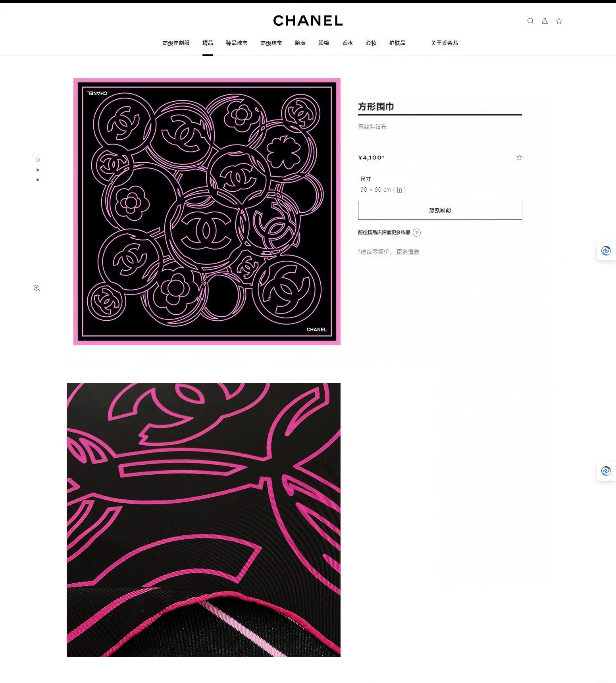
Task: Select the first image indicator dot
Action: (x=38, y=160)
